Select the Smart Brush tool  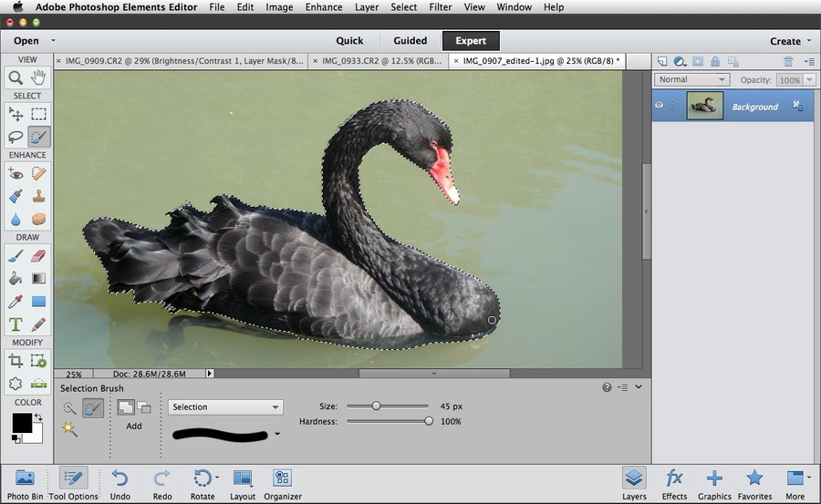tap(16, 196)
